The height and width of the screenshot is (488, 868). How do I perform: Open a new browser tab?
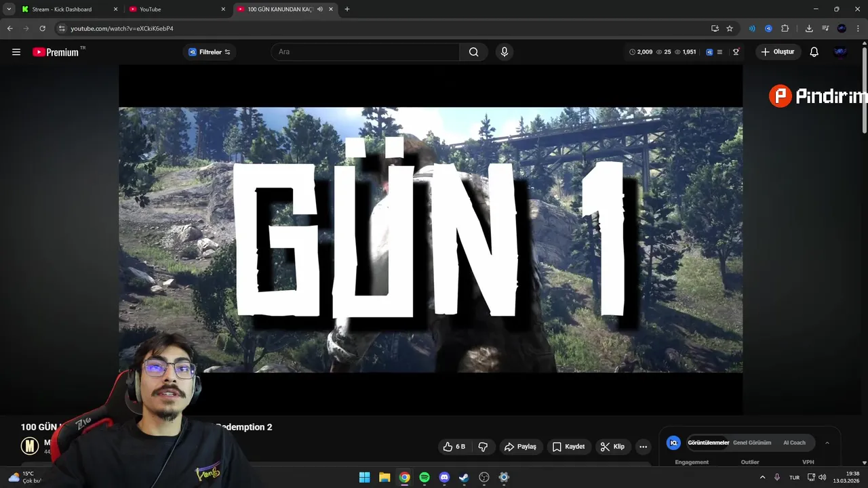pyautogui.click(x=347, y=9)
